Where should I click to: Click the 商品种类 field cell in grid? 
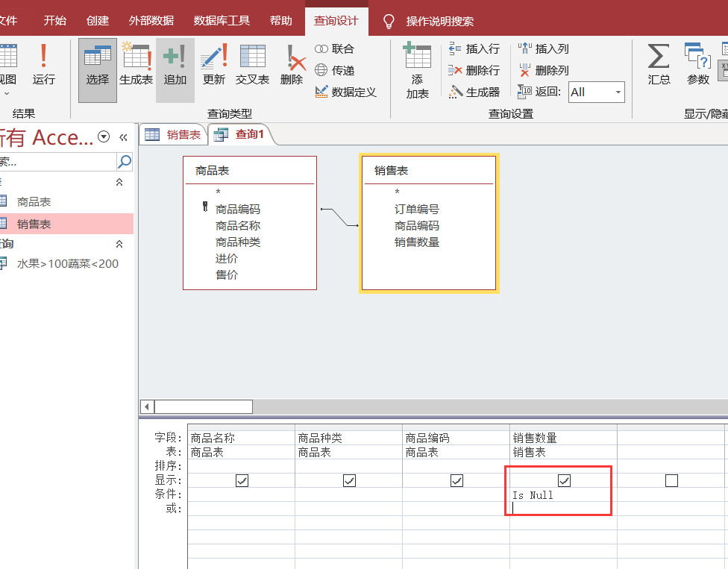tap(348, 438)
